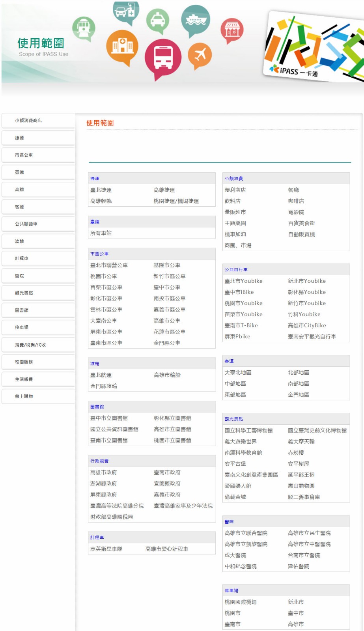Click 高雄市愛心計程車 entry
Viewport: 364px width, 631px height.
167,549
